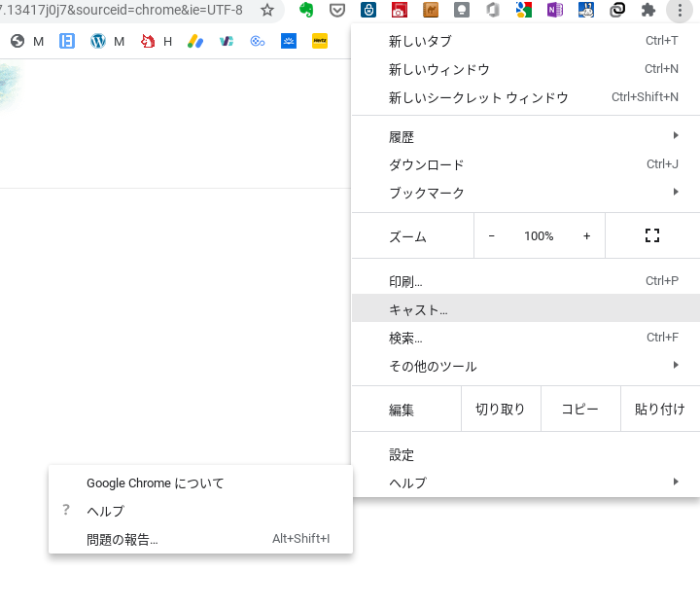The image size is (700, 608).
Task: Expand the 履歴 submenu
Action: click(x=526, y=136)
